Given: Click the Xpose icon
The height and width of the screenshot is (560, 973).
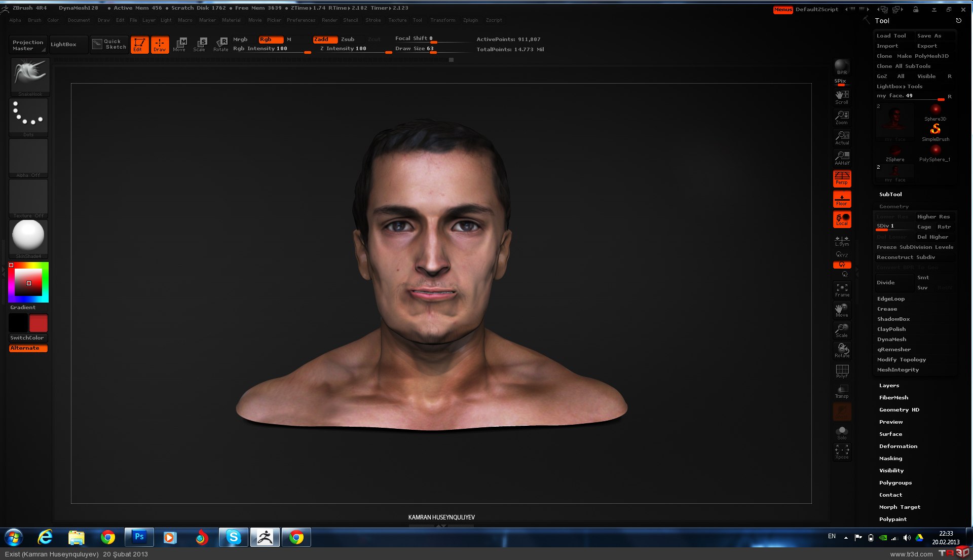Looking at the screenshot, I should pos(842,452).
